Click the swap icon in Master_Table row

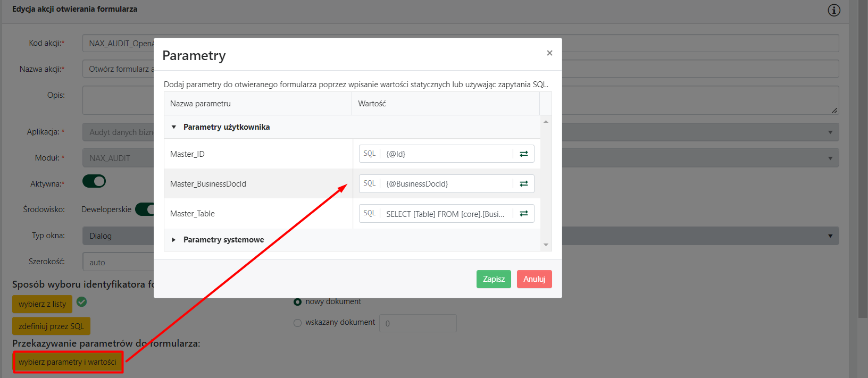pyautogui.click(x=523, y=213)
